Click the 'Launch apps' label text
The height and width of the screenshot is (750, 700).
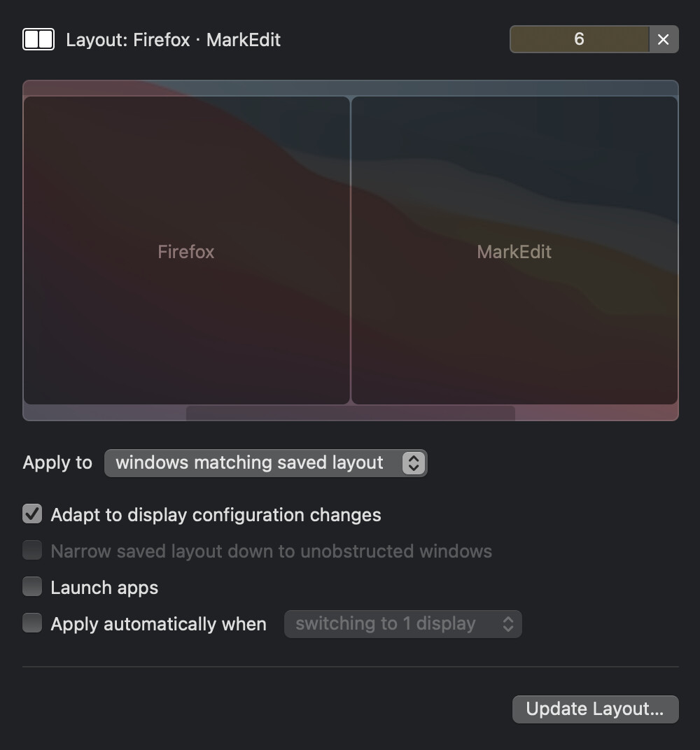click(104, 588)
